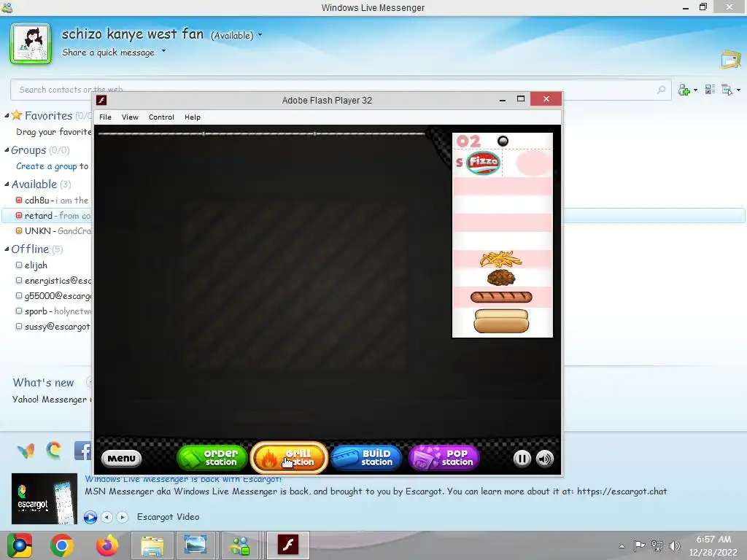The width and height of the screenshot is (747, 560).
Task: Select offline contact energistics
Action: (x=53, y=281)
